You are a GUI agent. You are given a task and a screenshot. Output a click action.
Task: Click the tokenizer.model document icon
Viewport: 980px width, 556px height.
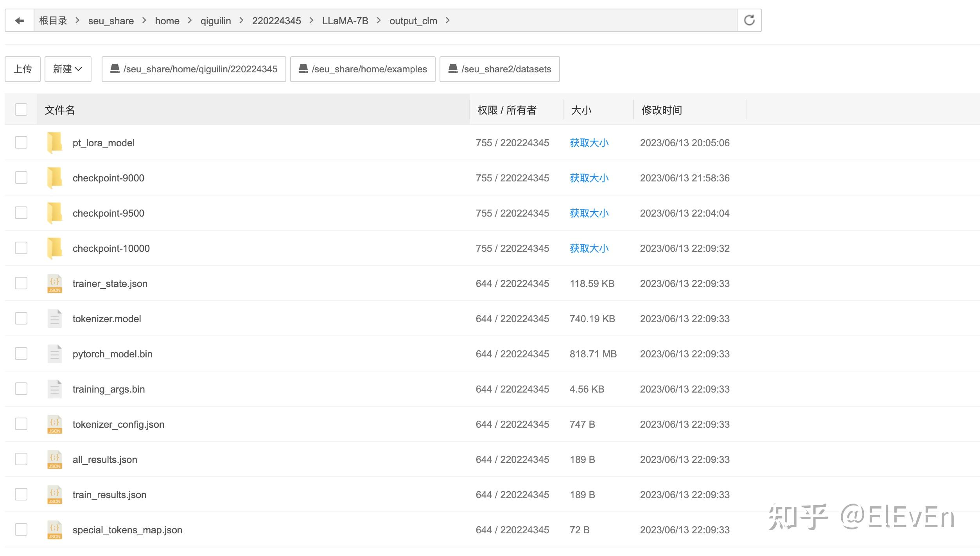[55, 319]
